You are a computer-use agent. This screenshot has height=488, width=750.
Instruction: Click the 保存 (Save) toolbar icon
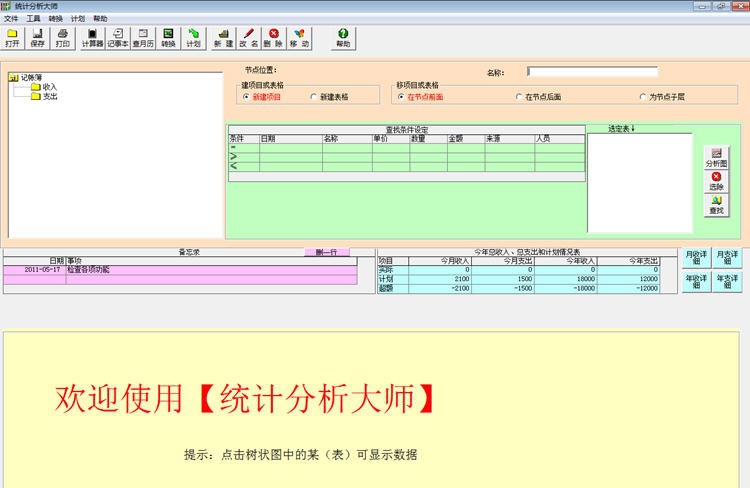pos(37,38)
